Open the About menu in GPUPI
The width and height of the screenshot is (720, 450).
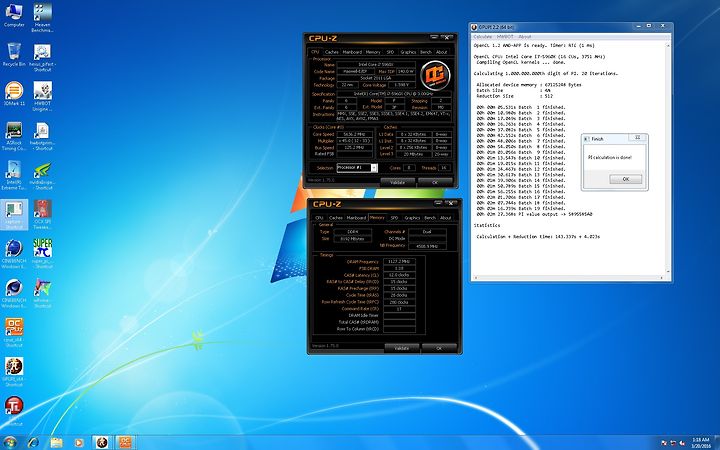point(524,37)
